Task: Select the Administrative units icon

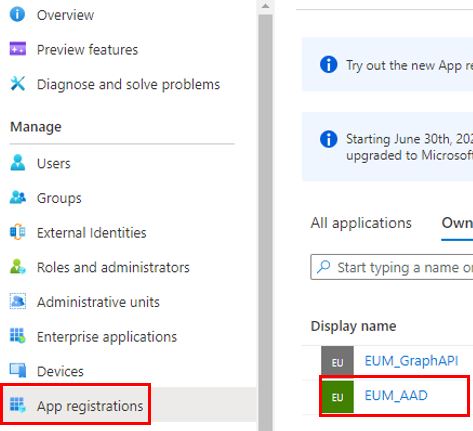Action: 18,301
